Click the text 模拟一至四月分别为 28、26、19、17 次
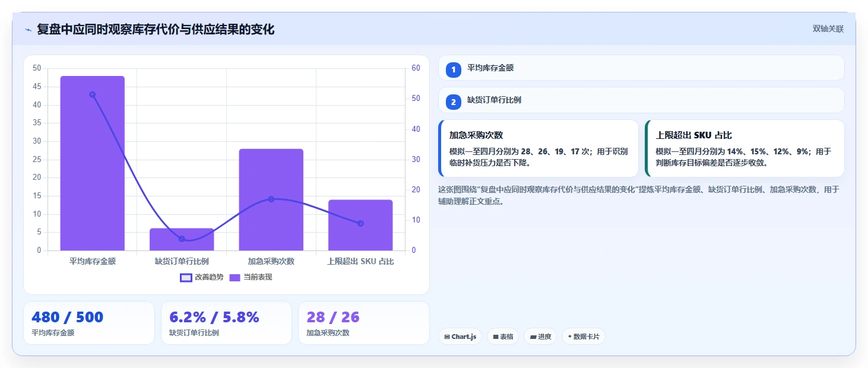868x368 pixels. tap(519, 151)
